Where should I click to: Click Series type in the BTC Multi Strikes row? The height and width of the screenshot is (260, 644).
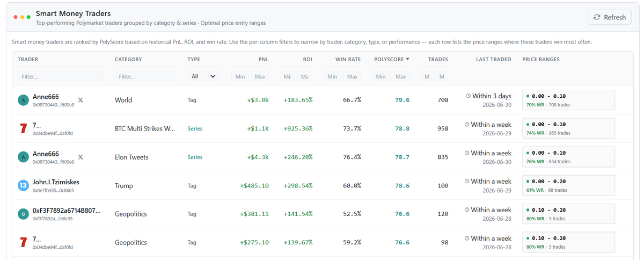[x=195, y=128]
